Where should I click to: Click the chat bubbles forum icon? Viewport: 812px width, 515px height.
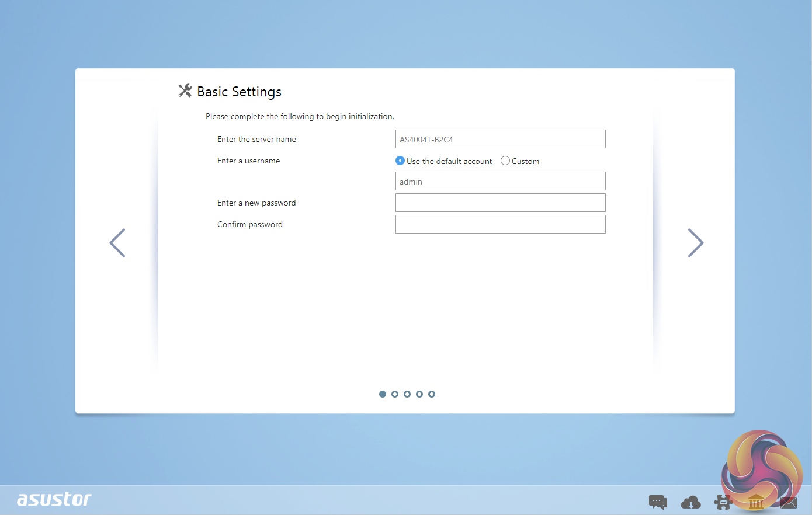658,502
